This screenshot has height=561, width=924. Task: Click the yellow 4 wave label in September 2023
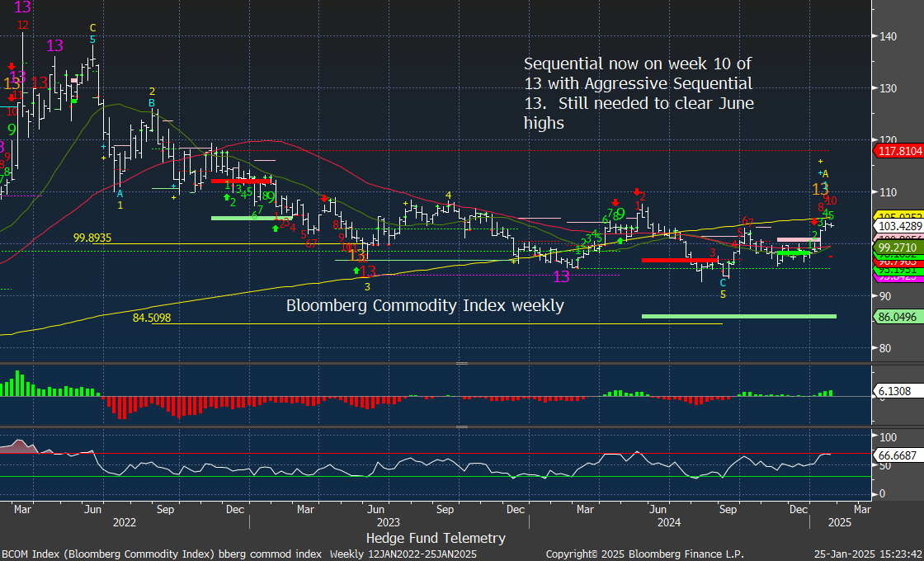(449, 195)
